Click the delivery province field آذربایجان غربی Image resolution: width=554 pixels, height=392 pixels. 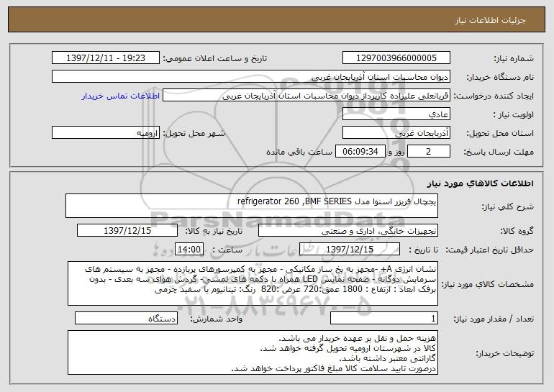tap(396, 133)
